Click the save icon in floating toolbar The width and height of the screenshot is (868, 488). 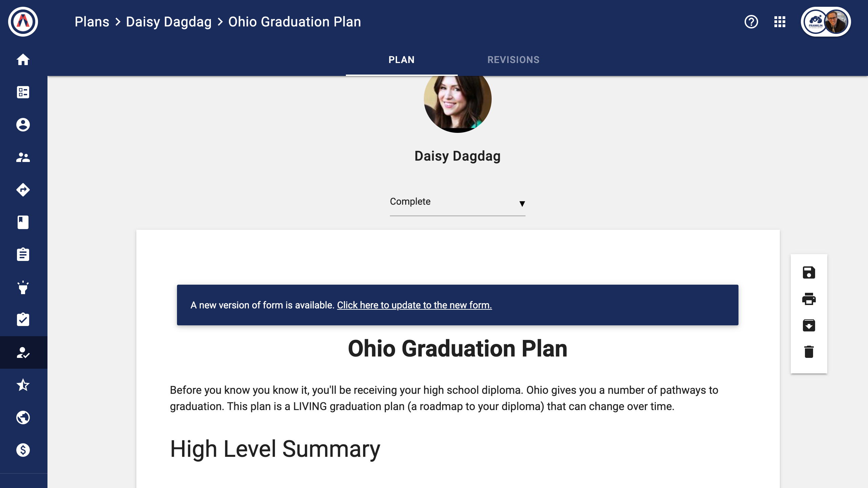[809, 272]
